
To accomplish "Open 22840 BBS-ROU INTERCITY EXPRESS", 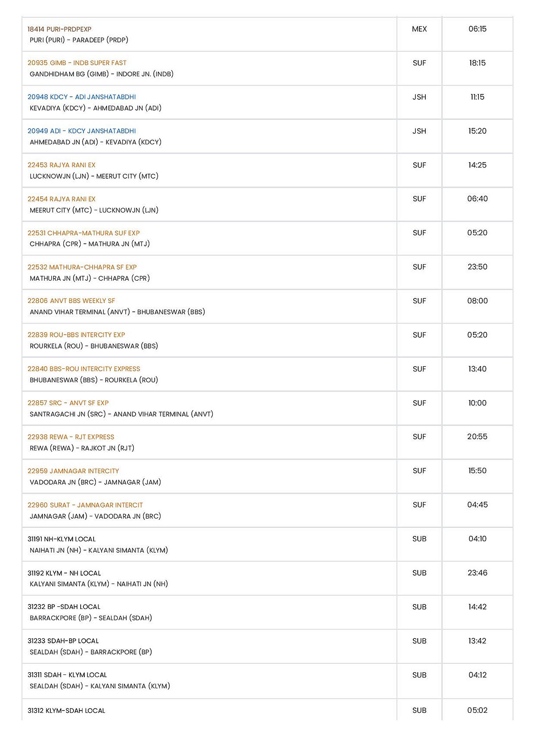I will point(84,369).
